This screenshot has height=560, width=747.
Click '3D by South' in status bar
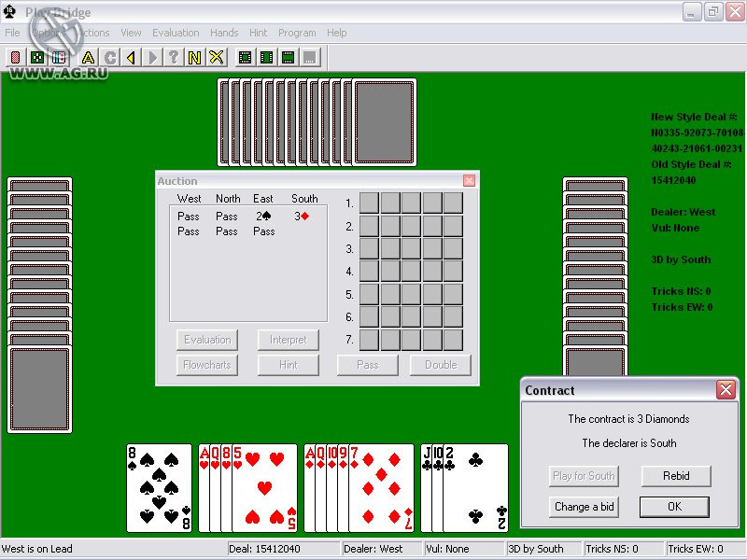tap(535, 549)
